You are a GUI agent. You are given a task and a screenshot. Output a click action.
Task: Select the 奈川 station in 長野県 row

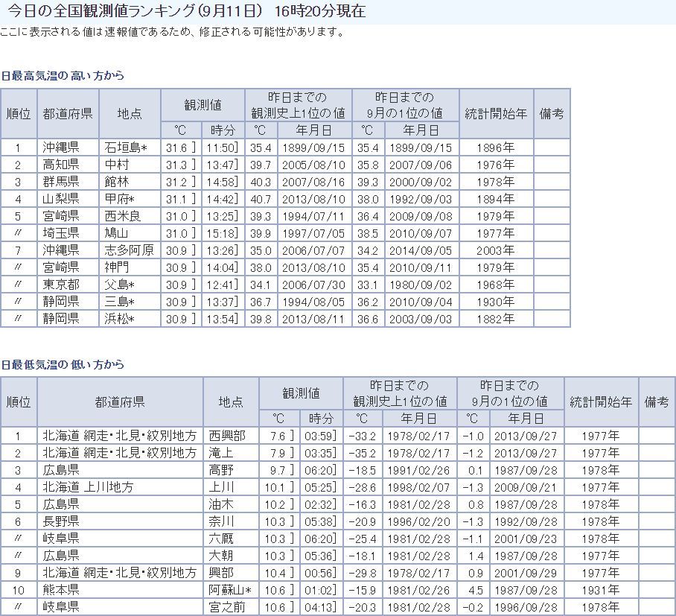pyautogui.click(x=221, y=521)
